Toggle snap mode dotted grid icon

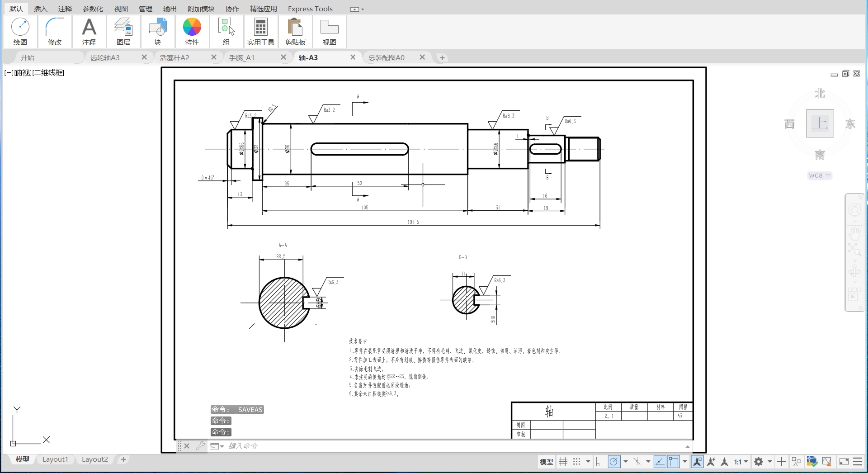[x=576, y=462]
